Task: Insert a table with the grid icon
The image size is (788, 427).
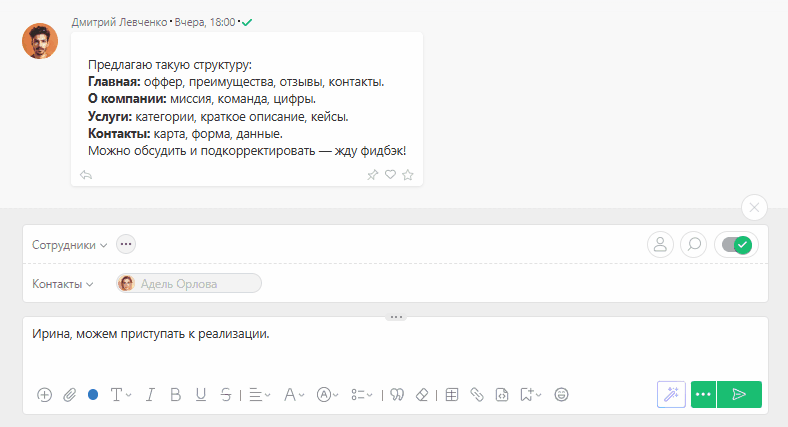Action: (452, 395)
